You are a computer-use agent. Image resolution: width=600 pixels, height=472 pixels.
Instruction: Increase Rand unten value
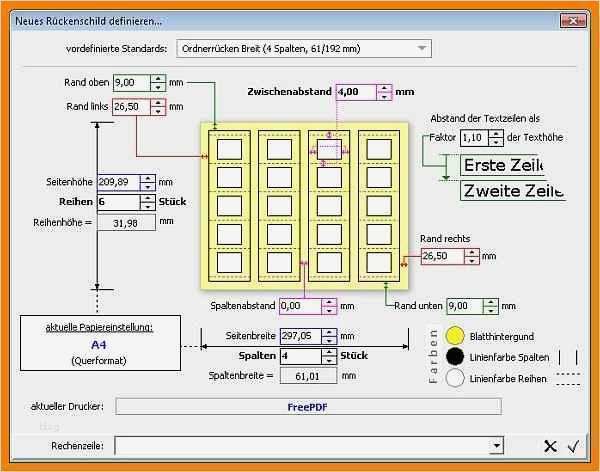tap(491, 302)
